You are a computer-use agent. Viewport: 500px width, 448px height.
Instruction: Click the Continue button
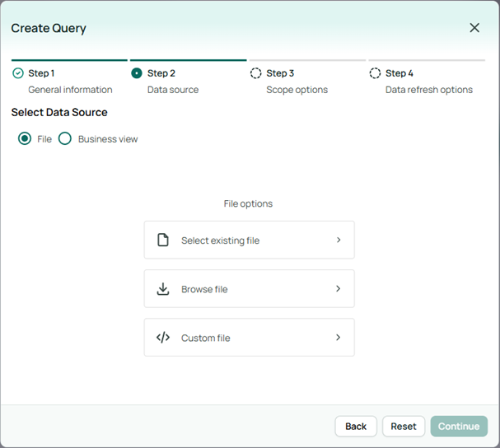[459, 427]
